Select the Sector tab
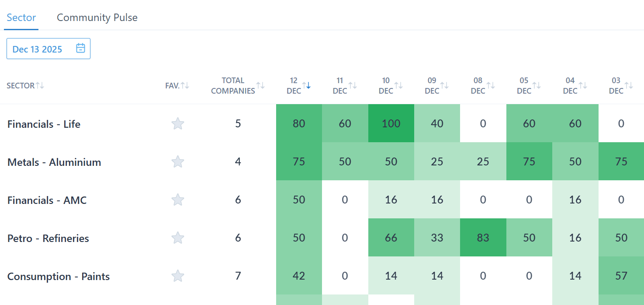This screenshot has width=644, height=305. tap(21, 18)
